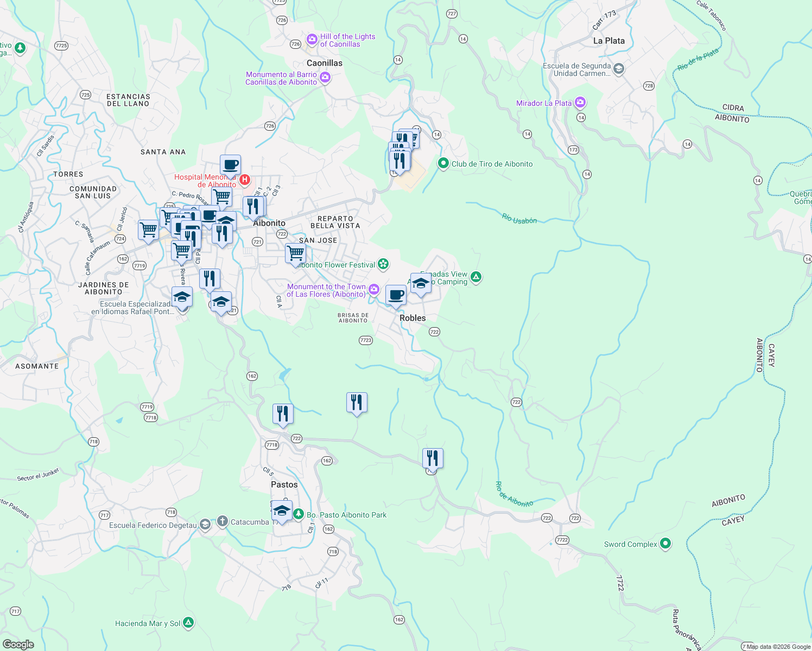Select the La Plata place label
This screenshot has width=812, height=651.
[609, 41]
